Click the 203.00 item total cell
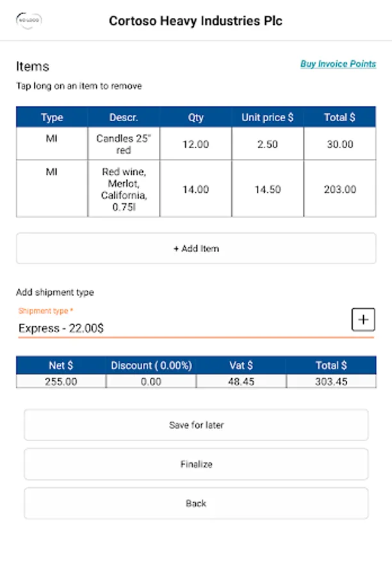Screen dimensions: 392x577 [339, 189]
